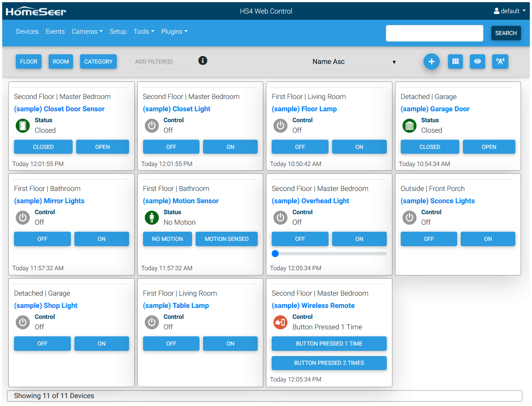Click the Floor Lamp power icon
Screen dimensions: 532x406
280,126
